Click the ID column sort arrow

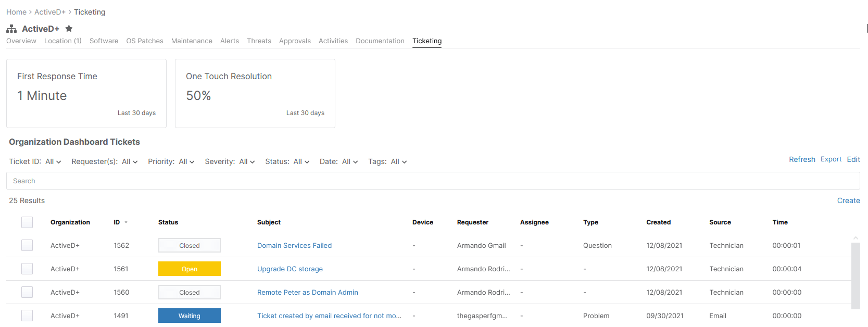(x=126, y=222)
